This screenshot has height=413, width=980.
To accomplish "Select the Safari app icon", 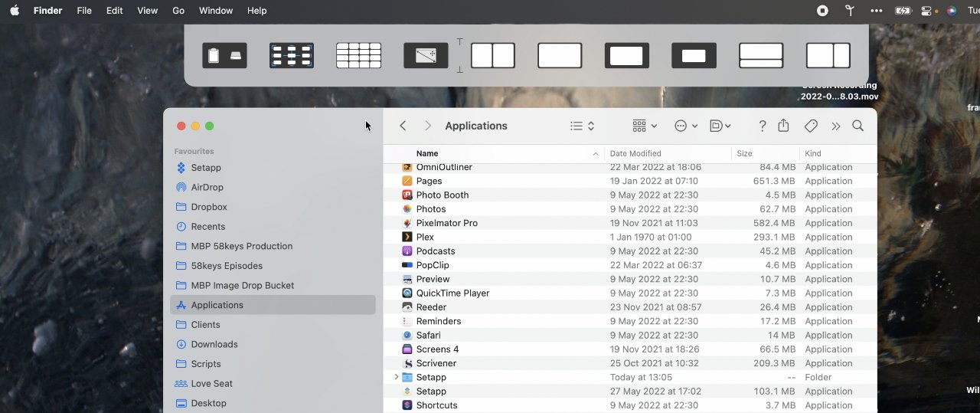I will click(407, 335).
